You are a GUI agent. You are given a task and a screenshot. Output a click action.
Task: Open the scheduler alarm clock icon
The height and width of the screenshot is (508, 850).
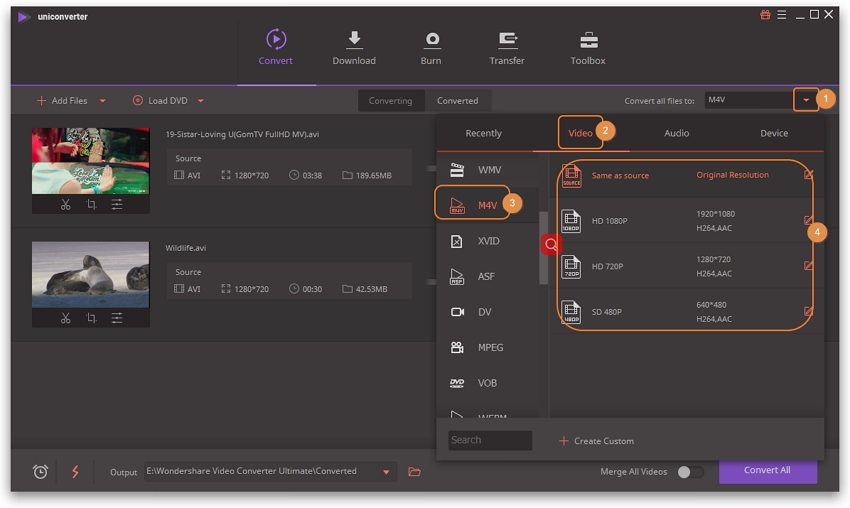[x=40, y=472]
